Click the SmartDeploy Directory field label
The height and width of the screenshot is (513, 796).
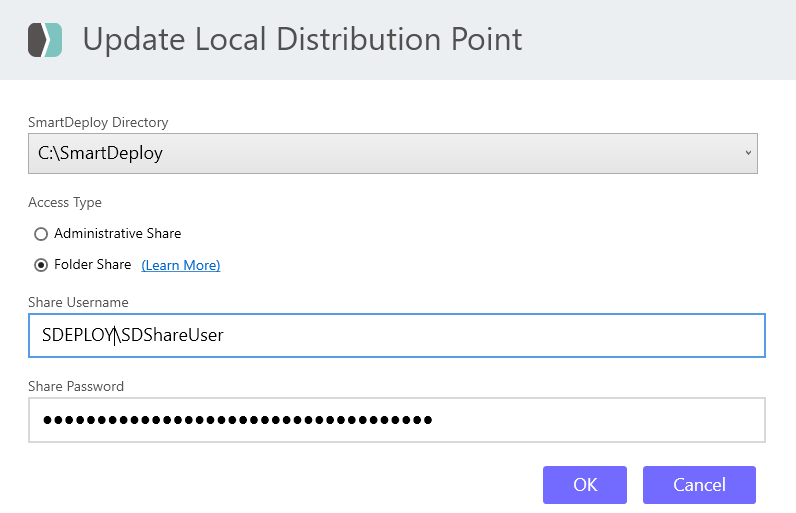(x=98, y=122)
